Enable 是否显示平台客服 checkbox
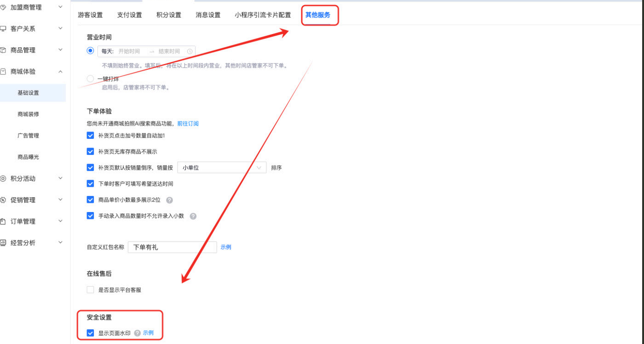 (x=90, y=290)
